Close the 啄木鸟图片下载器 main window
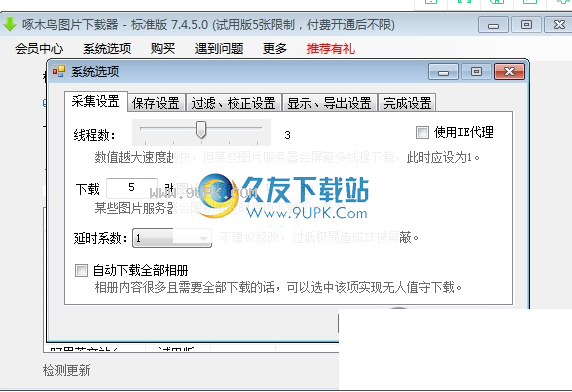This screenshot has width=572, height=392. (559, 25)
